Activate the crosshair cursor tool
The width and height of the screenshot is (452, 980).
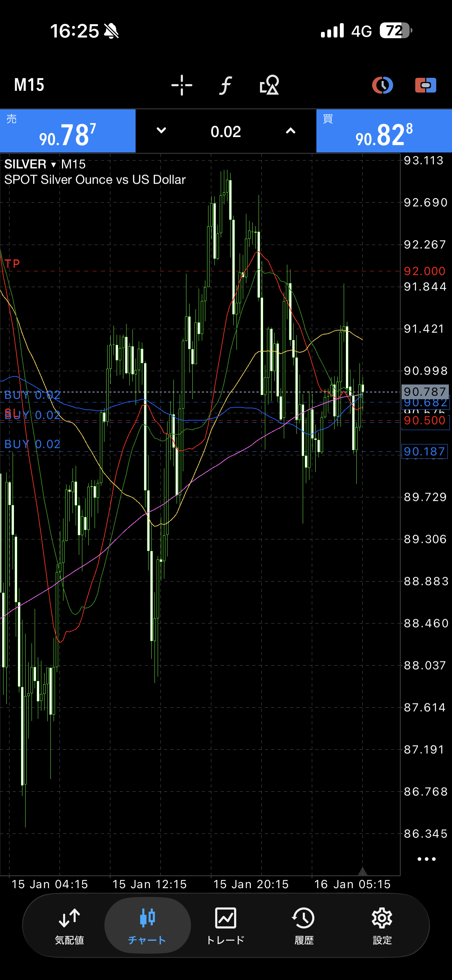click(x=182, y=85)
